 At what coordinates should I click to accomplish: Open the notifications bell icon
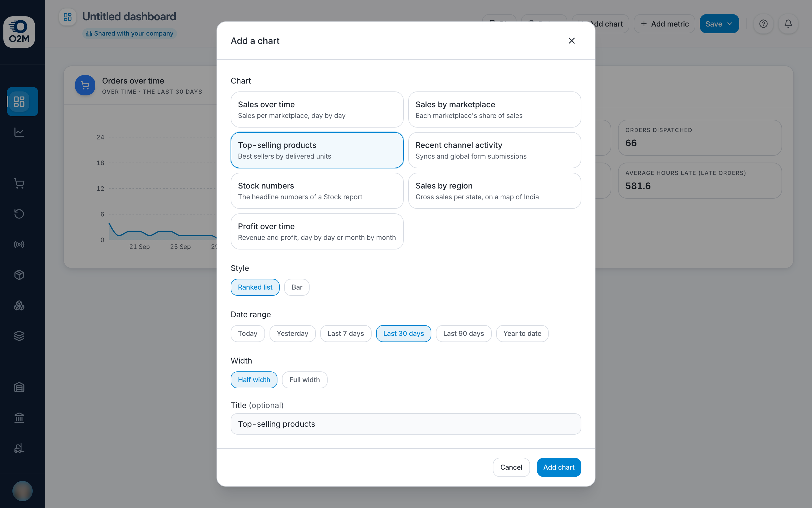788,24
